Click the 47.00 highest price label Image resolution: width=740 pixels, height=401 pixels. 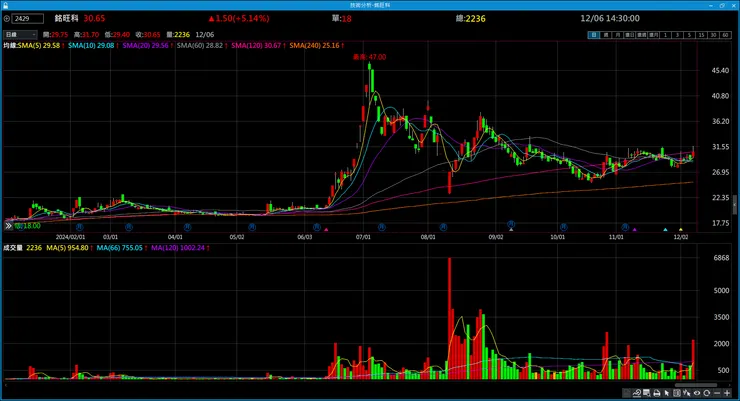point(370,57)
